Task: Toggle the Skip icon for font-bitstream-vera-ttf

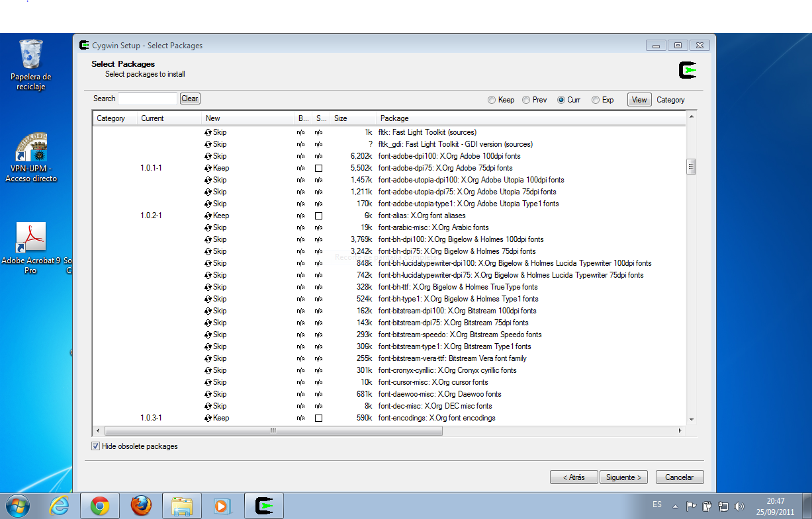Action: tap(208, 358)
